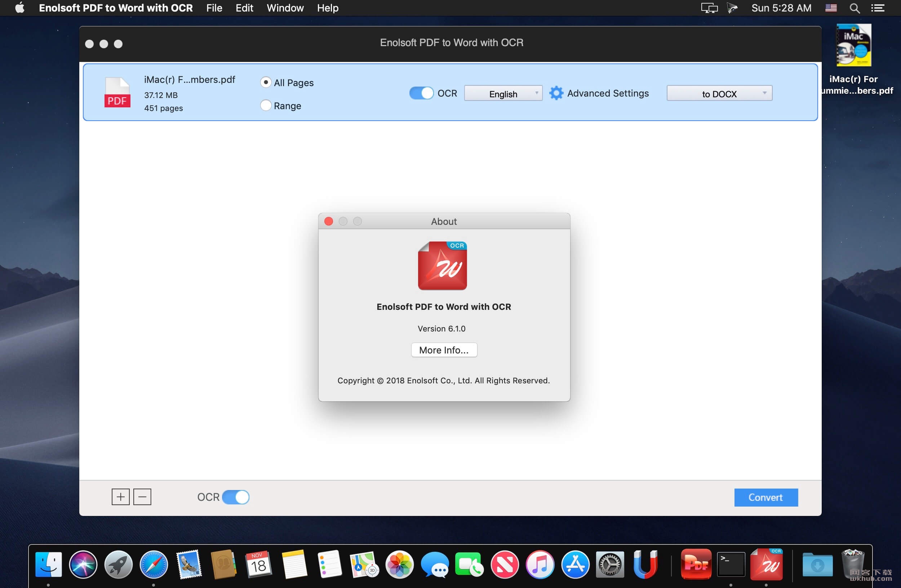The width and height of the screenshot is (901, 588).
Task: Click the iMac(r) For Dummies desktop PDF file
Action: pos(854,60)
